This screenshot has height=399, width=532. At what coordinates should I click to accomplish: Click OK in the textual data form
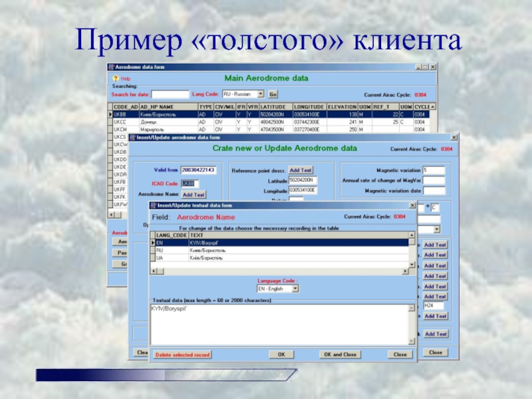click(281, 354)
